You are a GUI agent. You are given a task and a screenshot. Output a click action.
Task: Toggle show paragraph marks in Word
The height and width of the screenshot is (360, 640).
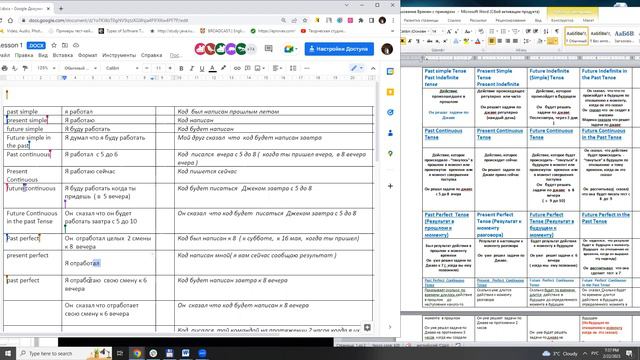(x=557, y=31)
